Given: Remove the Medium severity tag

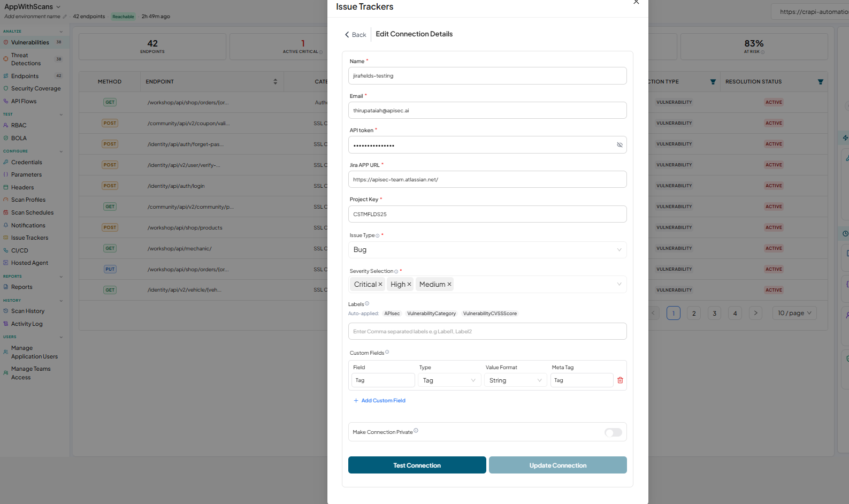Looking at the screenshot, I should (449, 285).
